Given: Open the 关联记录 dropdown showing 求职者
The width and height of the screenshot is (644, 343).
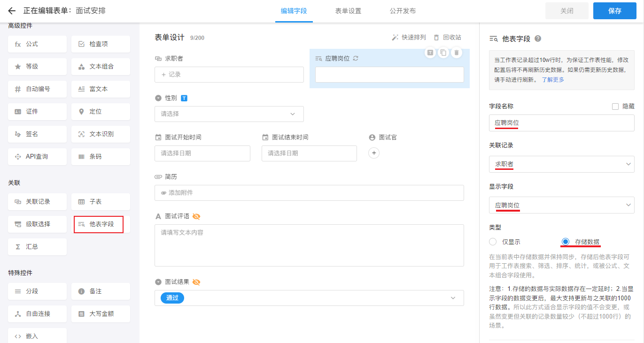Looking at the screenshot, I should [x=562, y=164].
